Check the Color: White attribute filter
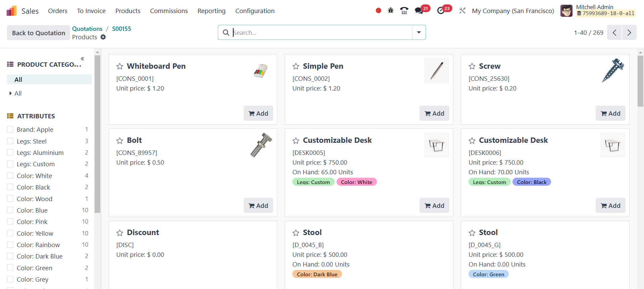This screenshot has height=289, width=644. pos(10,176)
